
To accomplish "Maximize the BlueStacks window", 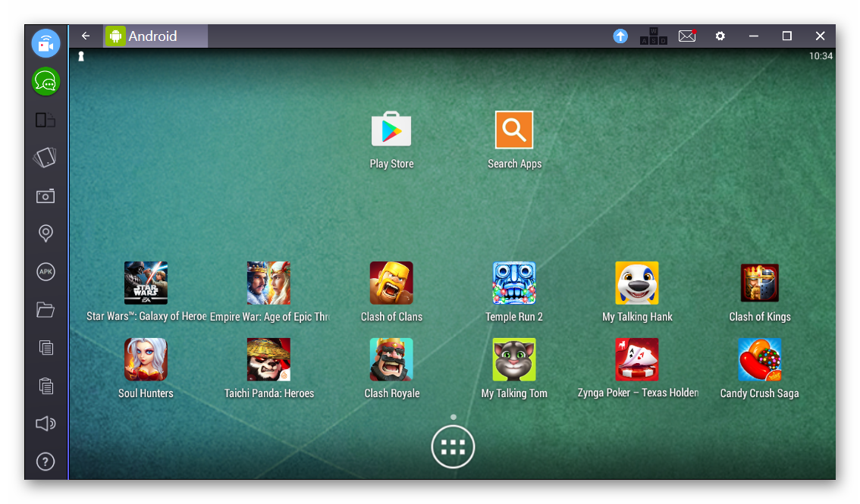I will [787, 36].
